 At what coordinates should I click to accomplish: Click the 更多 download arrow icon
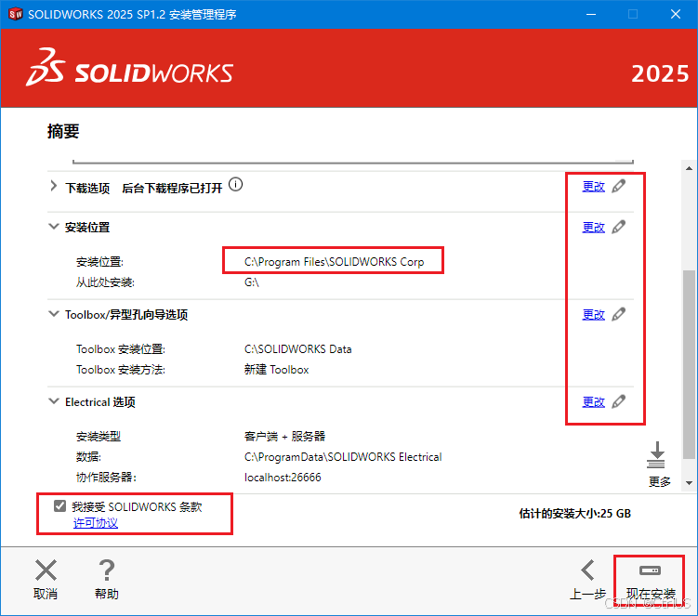(x=655, y=455)
